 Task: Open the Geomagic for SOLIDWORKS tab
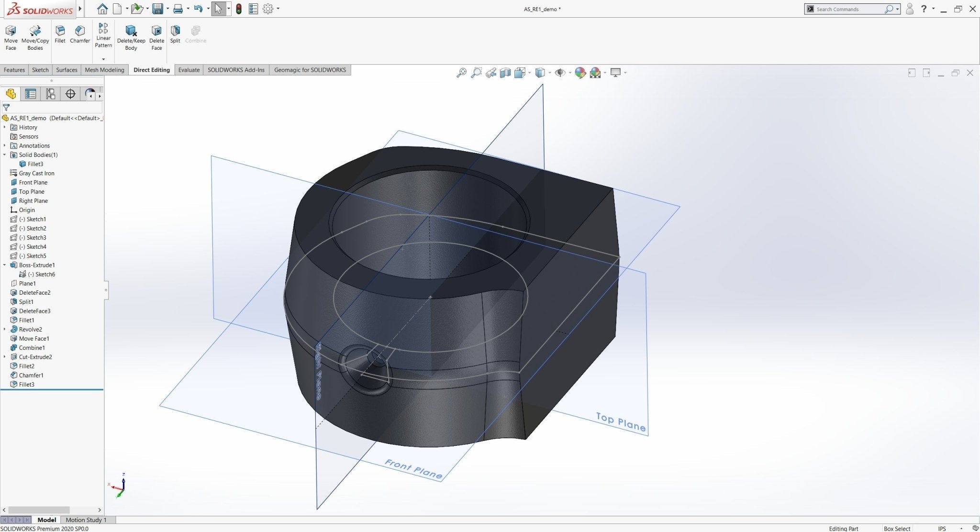(x=310, y=70)
